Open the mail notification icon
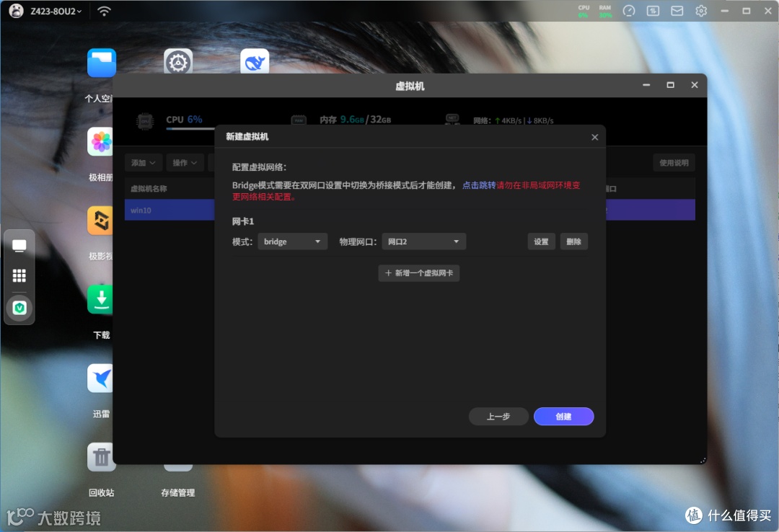 click(x=677, y=11)
